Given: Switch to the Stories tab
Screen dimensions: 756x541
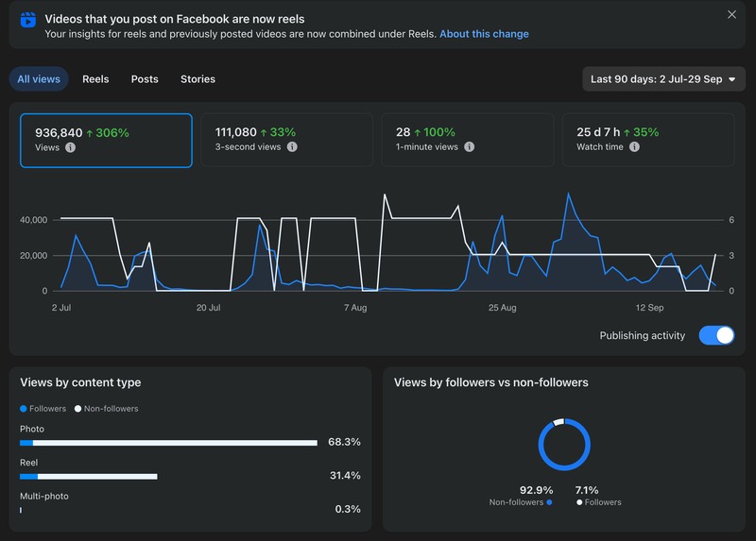Looking at the screenshot, I should coord(198,79).
